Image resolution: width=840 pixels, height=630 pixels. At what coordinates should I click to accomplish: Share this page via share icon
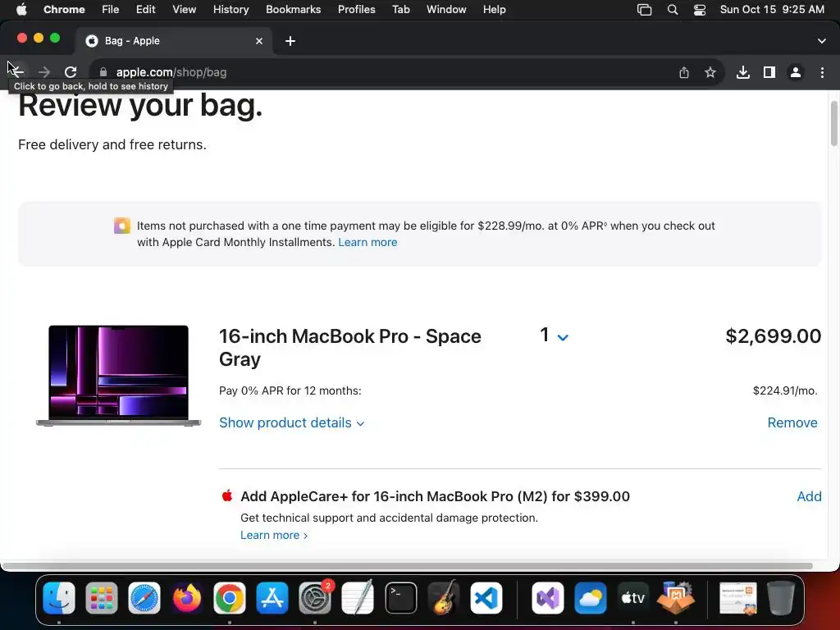pyautogui.click(x=683, y=72)
